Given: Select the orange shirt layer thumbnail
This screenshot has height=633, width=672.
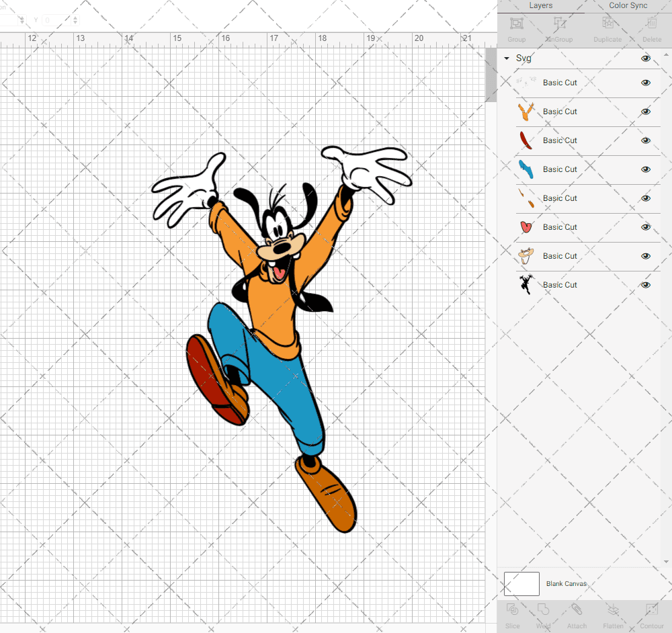Looking at the screenshot, I should [526, 112].
